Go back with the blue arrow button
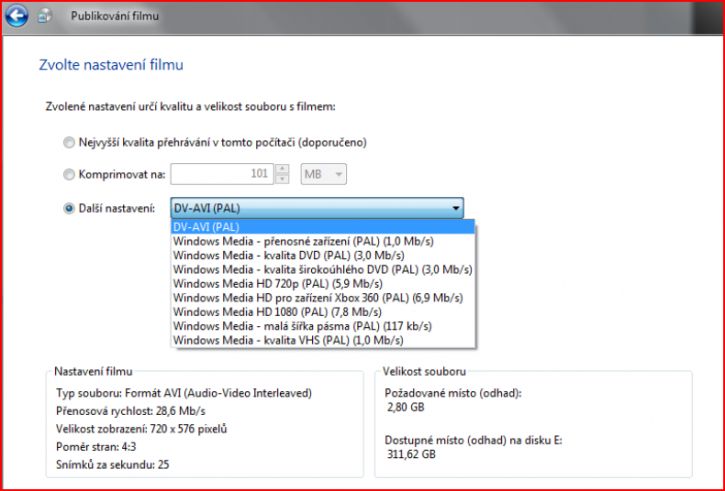The height and width of the screenshot is (491, 725). point(16,16)
